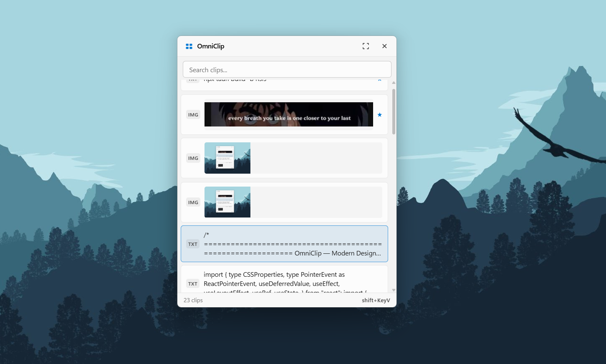Expand OmniClip with the fullscreen icon
The height and width of the screenshot is (364, 606).
click(366, 46)
